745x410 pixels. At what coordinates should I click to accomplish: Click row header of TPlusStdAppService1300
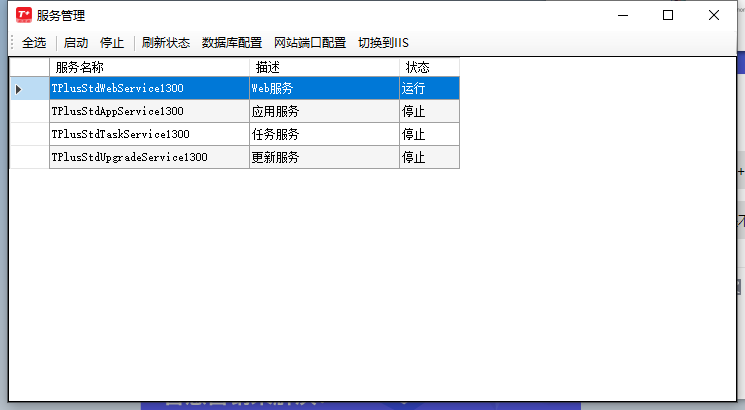coord(29,111)
